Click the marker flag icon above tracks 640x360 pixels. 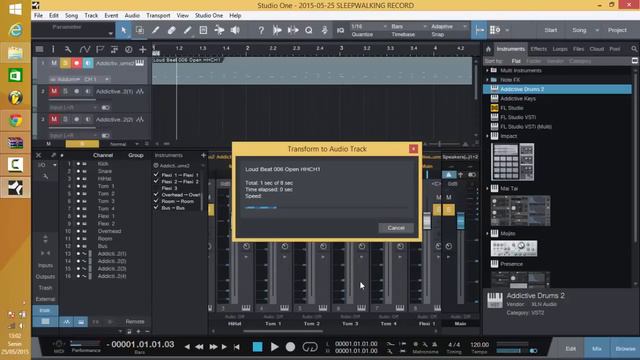coord(100,49)
